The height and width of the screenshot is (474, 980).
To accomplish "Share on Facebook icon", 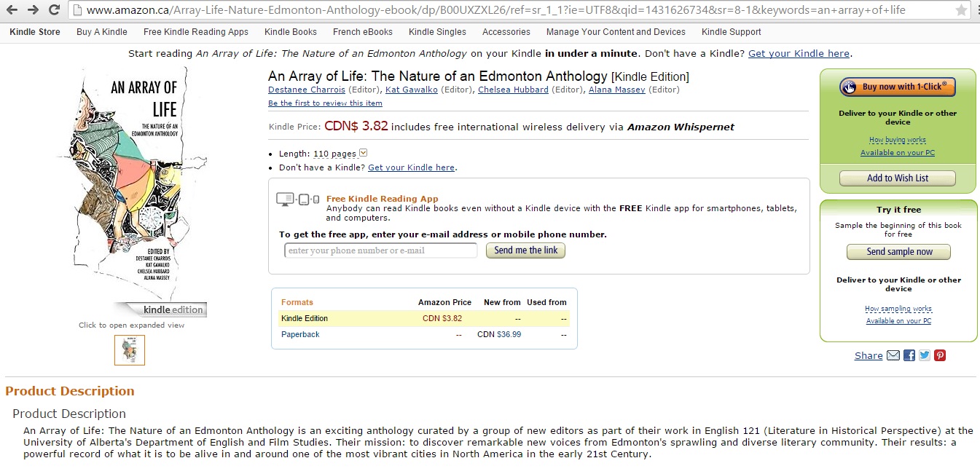I will coord(909,355).
